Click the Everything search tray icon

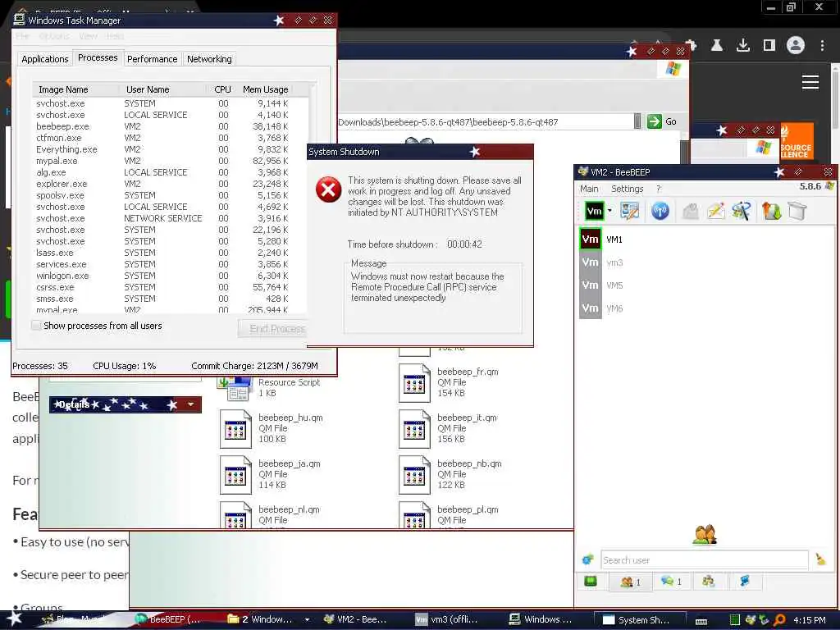click(x=779, y=620)
